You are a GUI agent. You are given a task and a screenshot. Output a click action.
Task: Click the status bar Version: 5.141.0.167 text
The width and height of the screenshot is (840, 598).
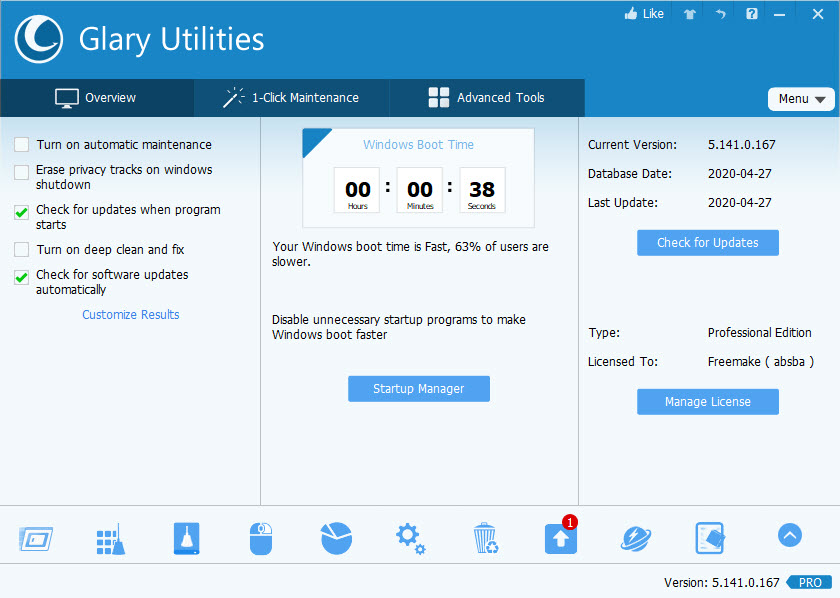722,582
